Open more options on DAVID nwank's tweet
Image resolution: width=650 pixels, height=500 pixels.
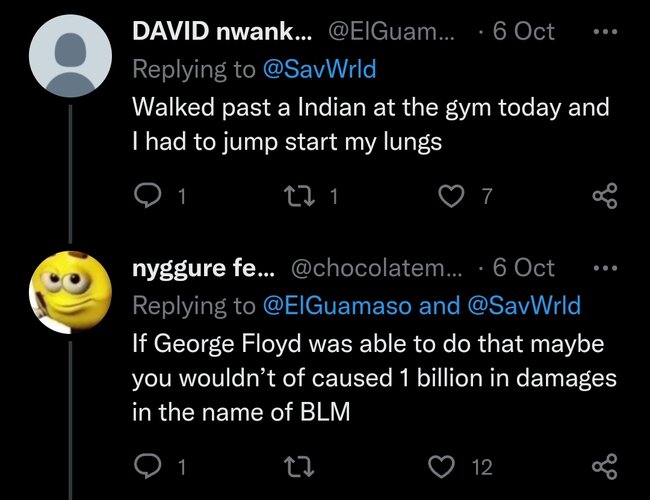point(606,32)
